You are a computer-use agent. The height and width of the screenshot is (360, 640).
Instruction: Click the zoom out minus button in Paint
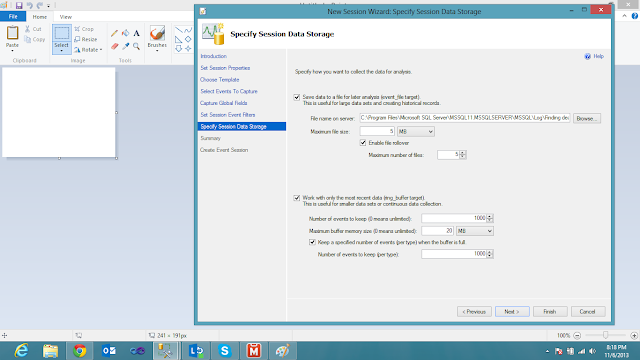pyautogui.click(x=577, y=336)
